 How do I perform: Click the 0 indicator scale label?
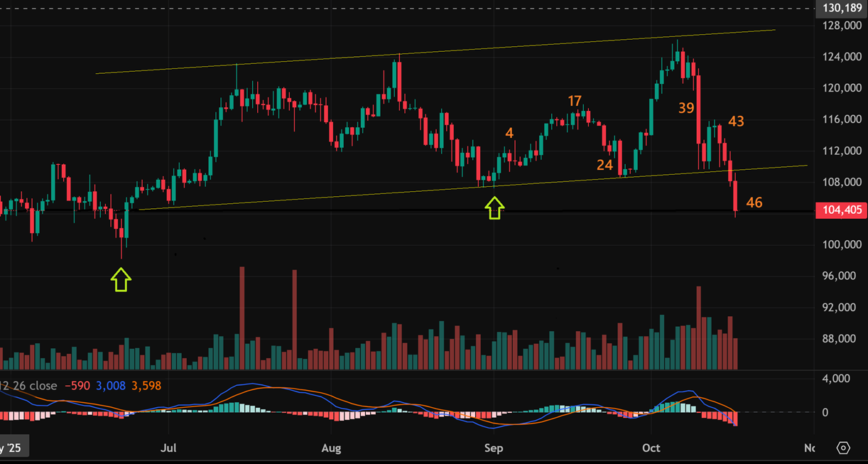click(827, 412)
